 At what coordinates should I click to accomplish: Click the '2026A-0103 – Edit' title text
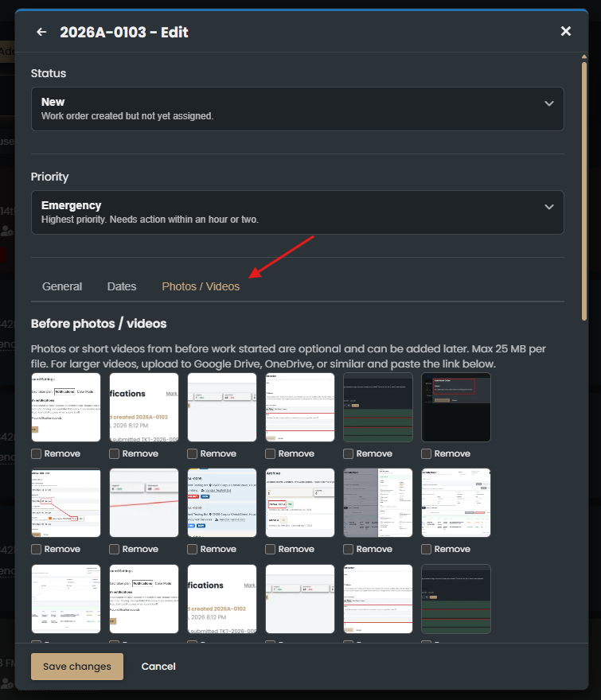(x=124, y=32)
